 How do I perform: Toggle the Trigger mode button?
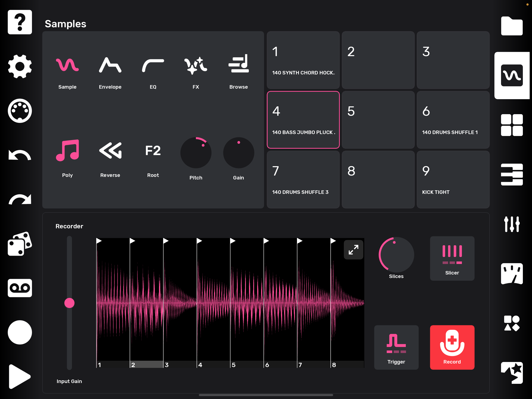(396, 348)
